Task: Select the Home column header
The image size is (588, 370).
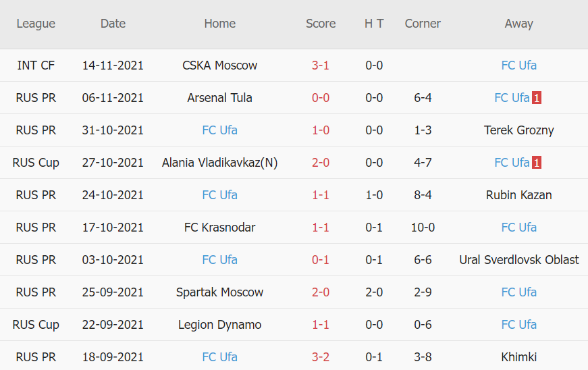Action: pyautogui.click(x=219, y=24)
